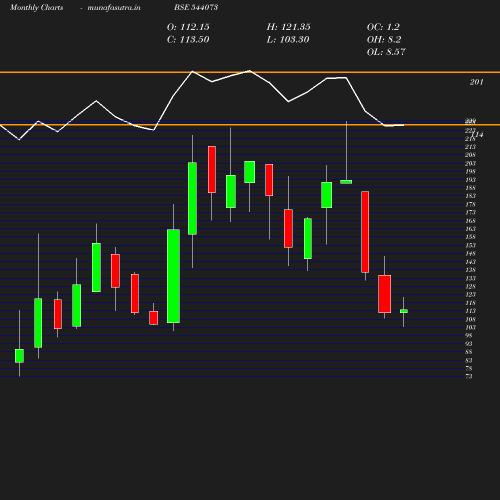Click the latest small green candlestick near 113
Viewport: 500px width, 500px height.
pyautogui.click(x=404, y=311)
